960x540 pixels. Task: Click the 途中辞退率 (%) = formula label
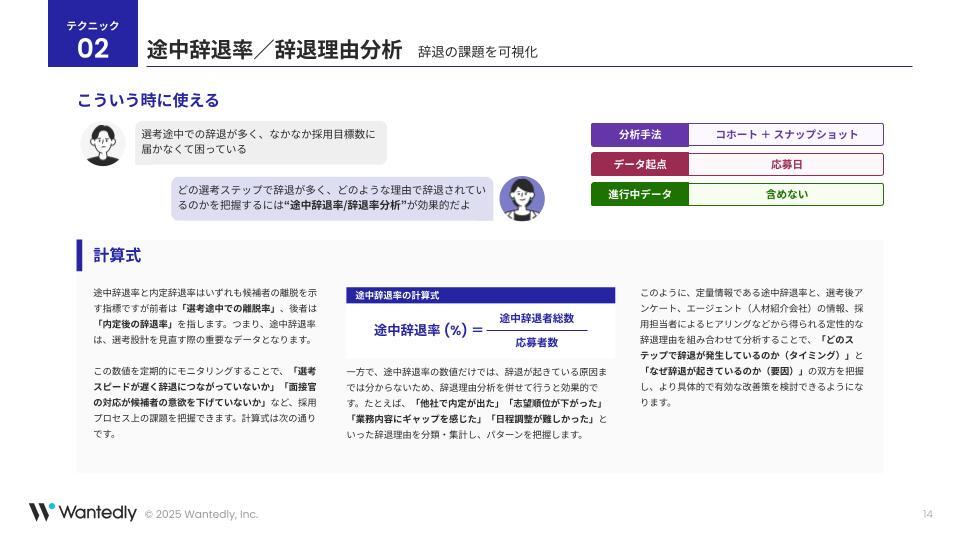coord(429,331)
